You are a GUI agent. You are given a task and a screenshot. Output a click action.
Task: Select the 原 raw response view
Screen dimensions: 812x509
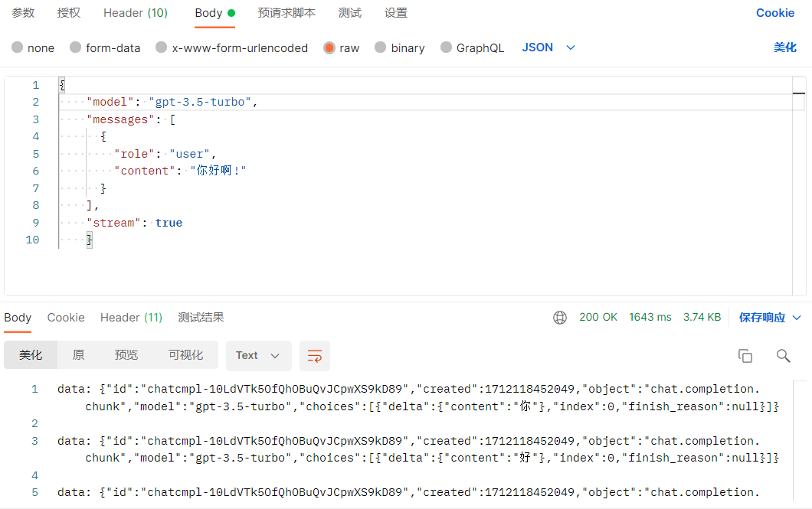[x=78, y=355]
